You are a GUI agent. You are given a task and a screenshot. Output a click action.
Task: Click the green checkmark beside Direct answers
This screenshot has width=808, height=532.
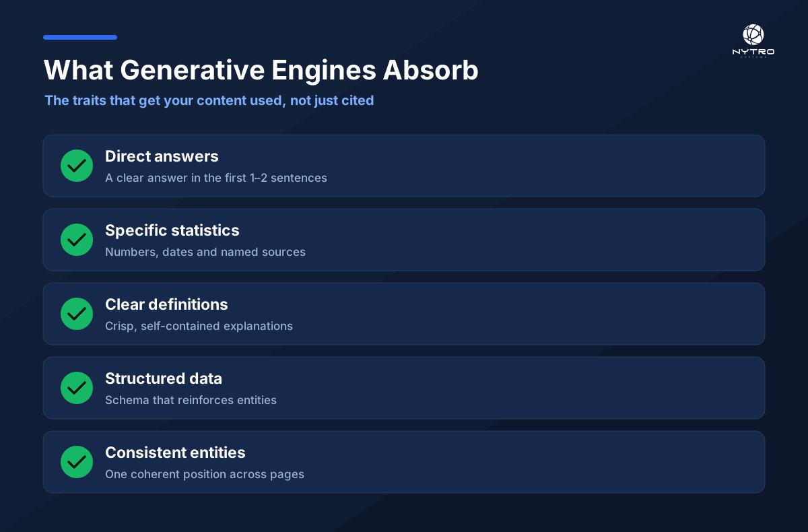[x=77, y=166]
